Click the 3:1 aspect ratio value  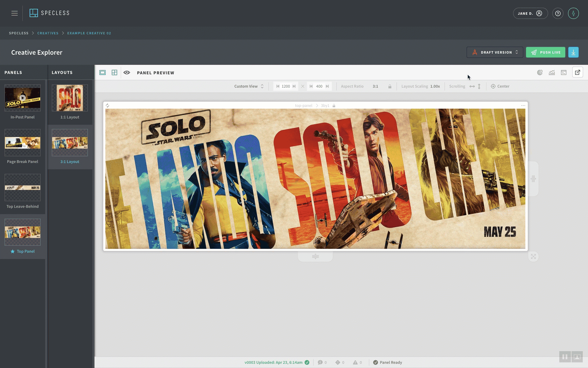(x=375, y=86)
